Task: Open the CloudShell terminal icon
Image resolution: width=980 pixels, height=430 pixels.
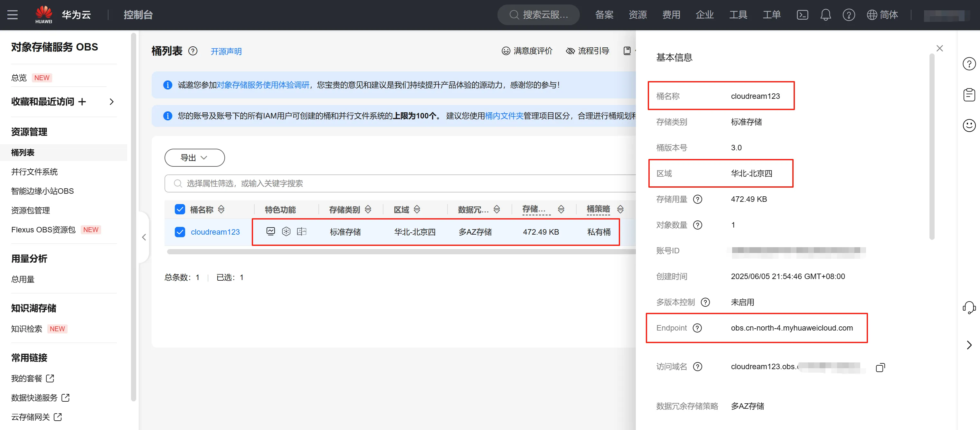Action: point(802,15)
